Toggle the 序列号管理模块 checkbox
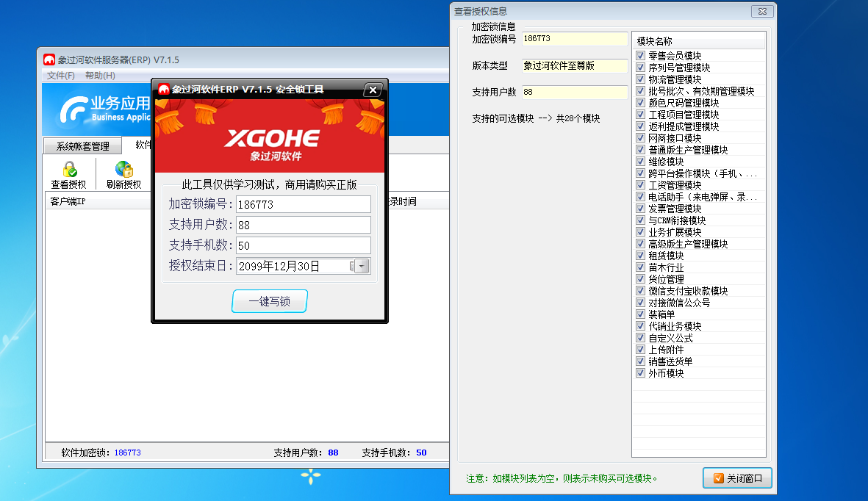 (x=640, y=68)
